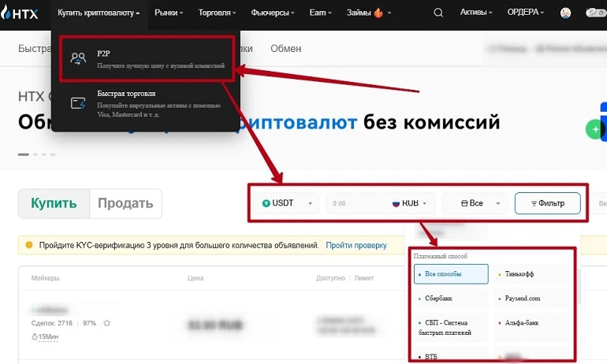
Task: Click the filter lines icon in Фильтр
Action: pos(534,203)
